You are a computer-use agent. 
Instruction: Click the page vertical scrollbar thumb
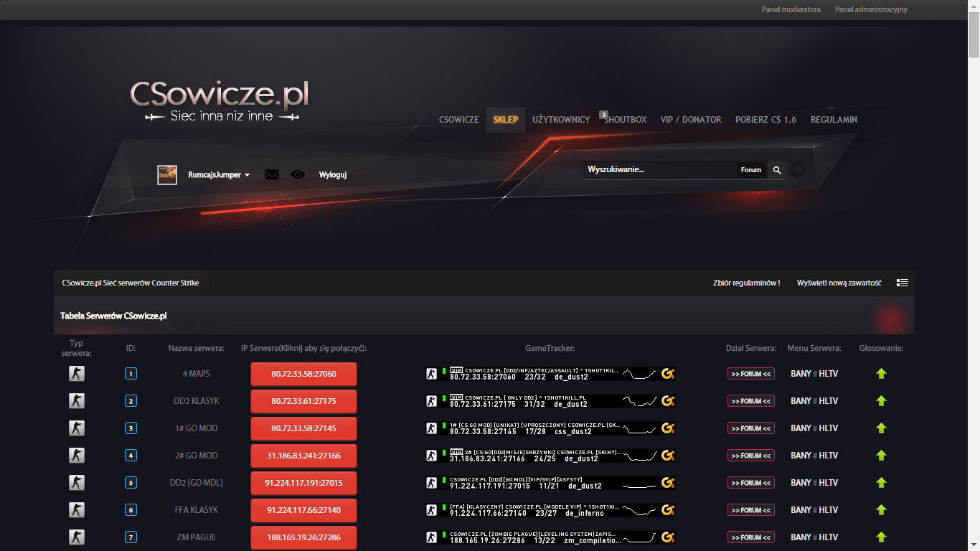(x=974, y=34)
